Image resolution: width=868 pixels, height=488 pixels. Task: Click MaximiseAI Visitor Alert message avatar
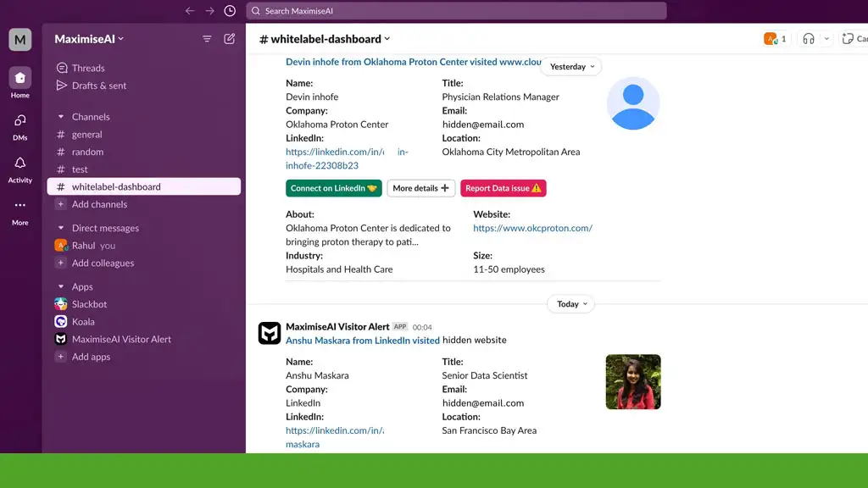(270, 333)
